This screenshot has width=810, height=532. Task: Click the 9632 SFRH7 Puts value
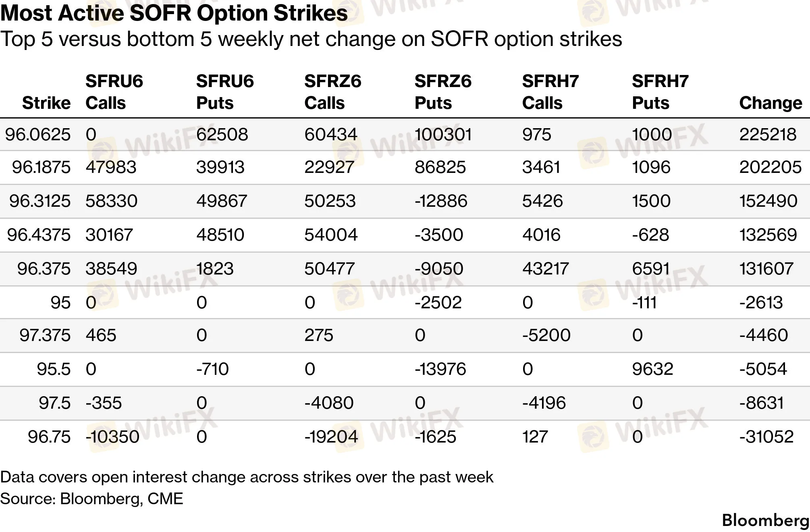pos(652,369)
